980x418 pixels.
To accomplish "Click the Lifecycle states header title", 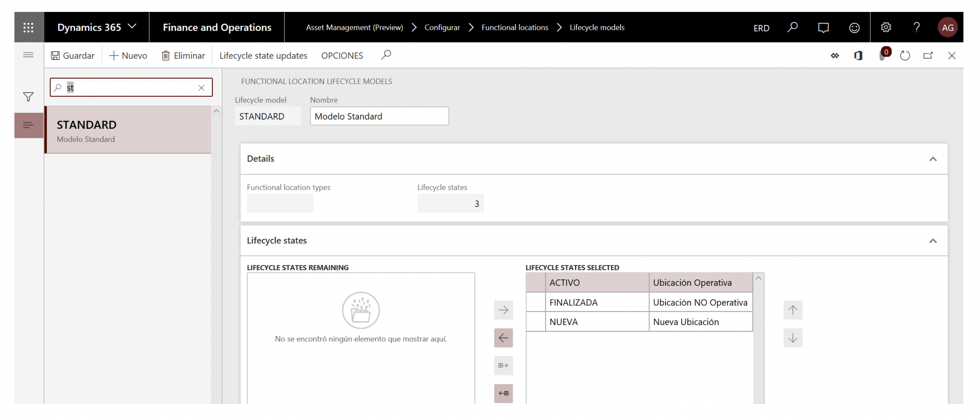I will [x=277, y=240].
